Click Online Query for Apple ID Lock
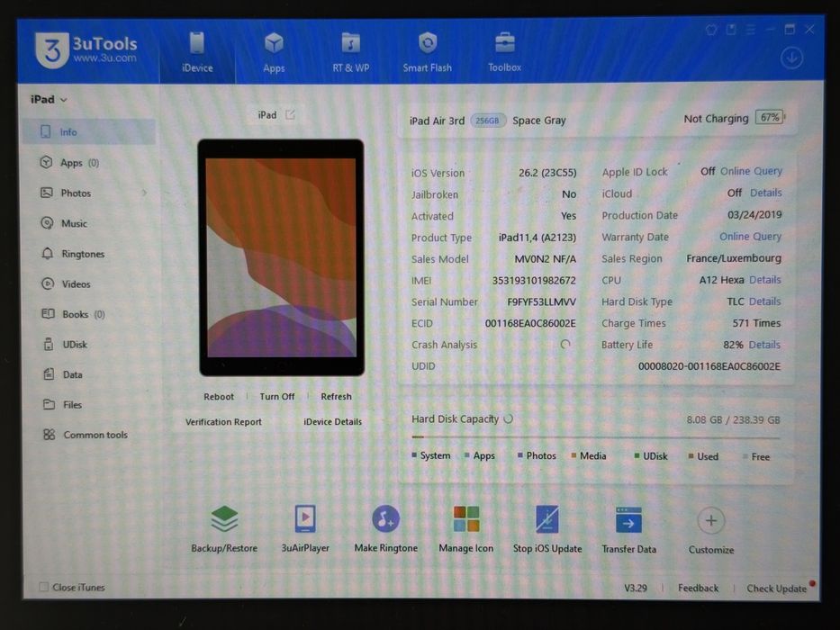 [x=751, y=171]
